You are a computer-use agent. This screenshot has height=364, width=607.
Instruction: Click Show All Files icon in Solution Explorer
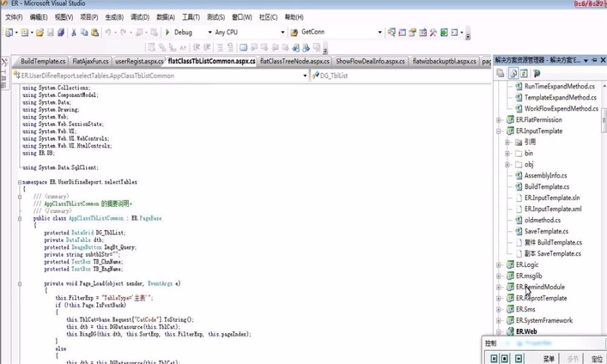pos(513,73)
